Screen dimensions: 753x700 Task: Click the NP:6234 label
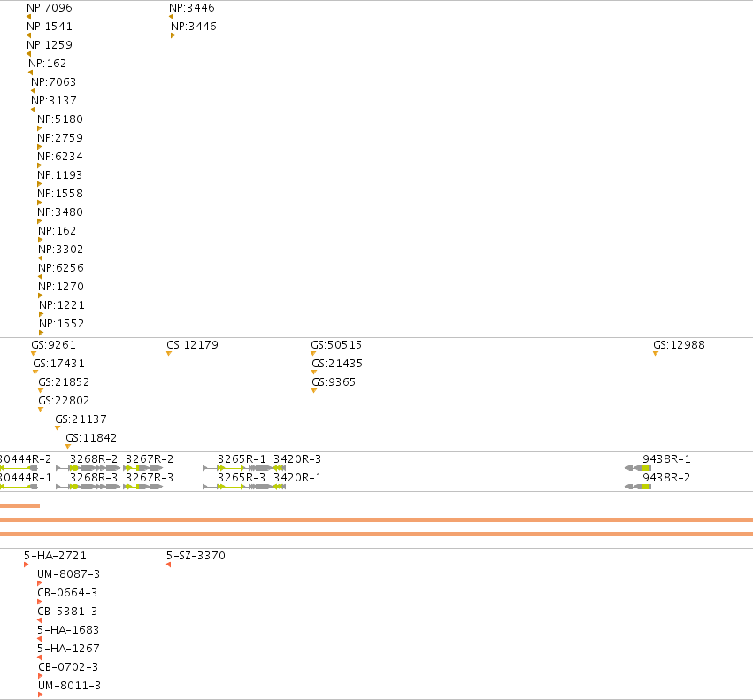[x=60, y=157]
